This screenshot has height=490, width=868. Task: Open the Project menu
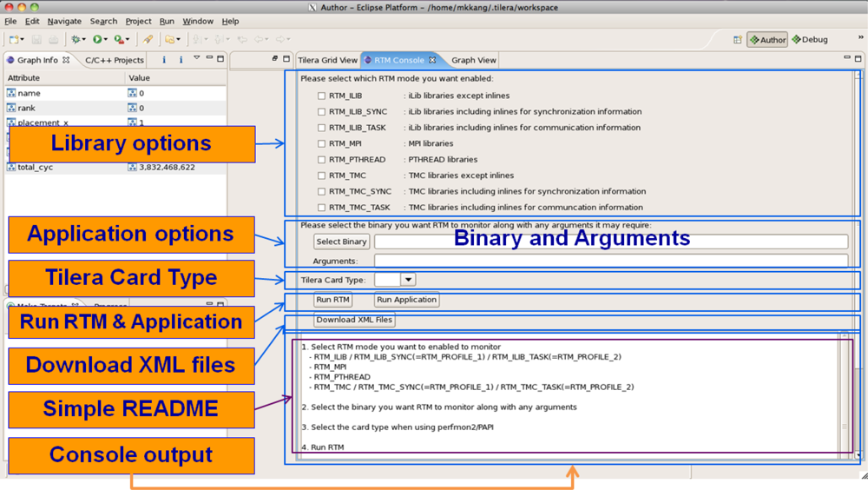click(138, 21)
